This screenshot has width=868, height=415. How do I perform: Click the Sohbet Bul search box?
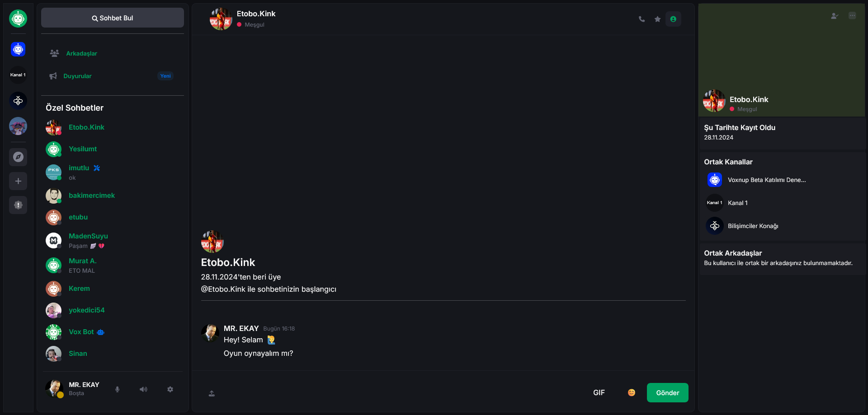coord(113,18)
